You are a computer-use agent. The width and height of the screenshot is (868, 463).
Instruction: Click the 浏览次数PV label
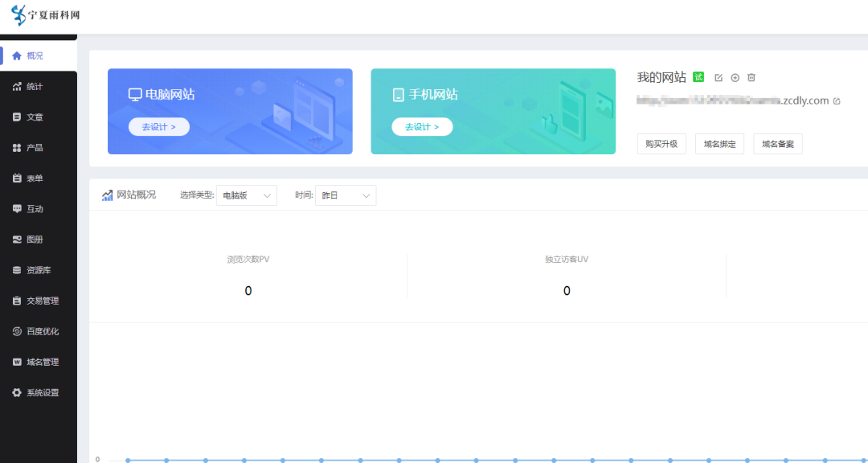(x=248, y=259)
